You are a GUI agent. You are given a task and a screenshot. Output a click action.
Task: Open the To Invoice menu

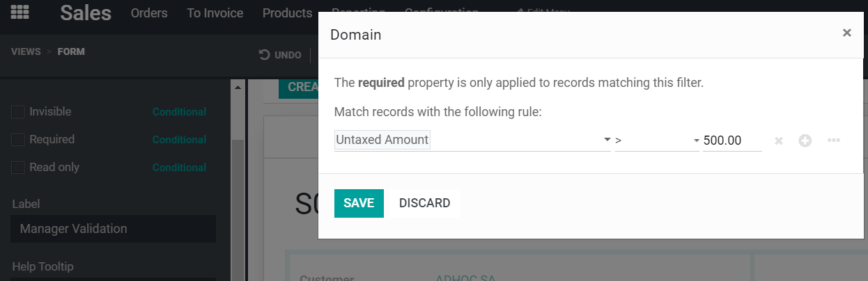pyautogui.click(x=215, y=13)
